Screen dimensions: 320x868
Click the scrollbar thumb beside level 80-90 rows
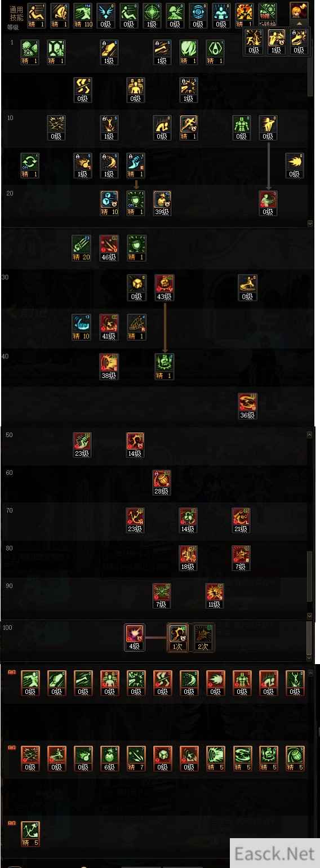pyautogui.click(x=309, y=576)
